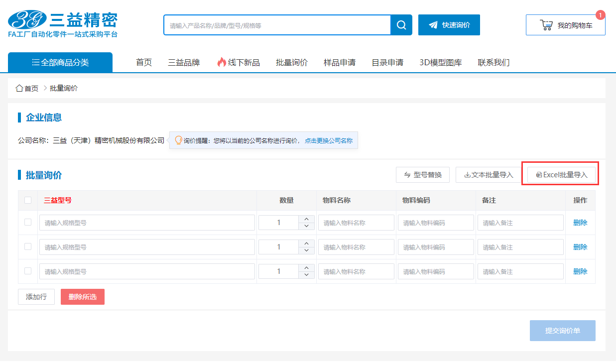Click the 三益精密 logo
Screen dimensions: 616x364
[x=63, y=23]
